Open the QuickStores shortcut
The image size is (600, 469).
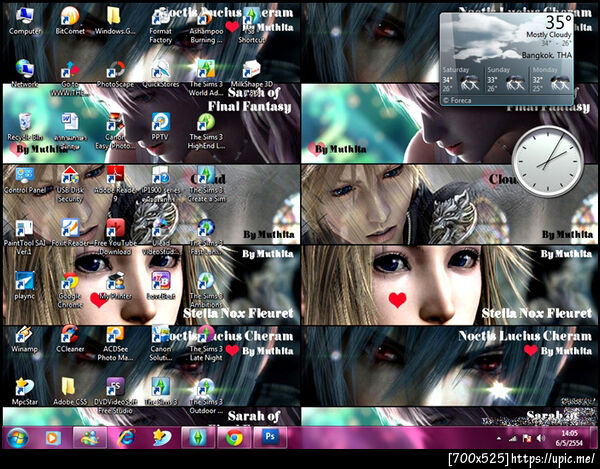click(161, 73)
